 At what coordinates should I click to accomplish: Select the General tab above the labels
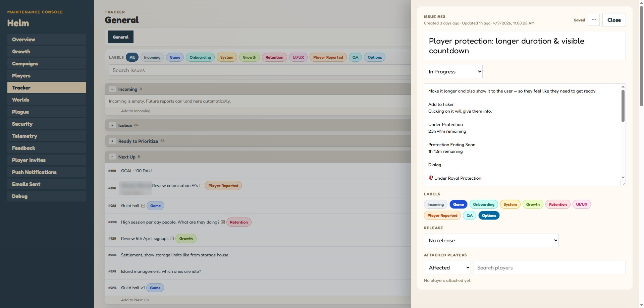point(120,37)
